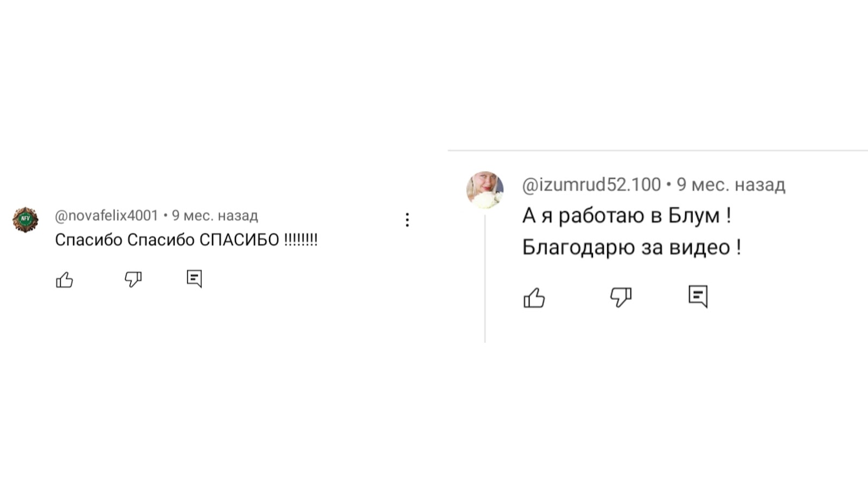Click the "Благодарю за видео !" line
The width and height of the screenshot is (868, 488).
(x=631, y=247)
